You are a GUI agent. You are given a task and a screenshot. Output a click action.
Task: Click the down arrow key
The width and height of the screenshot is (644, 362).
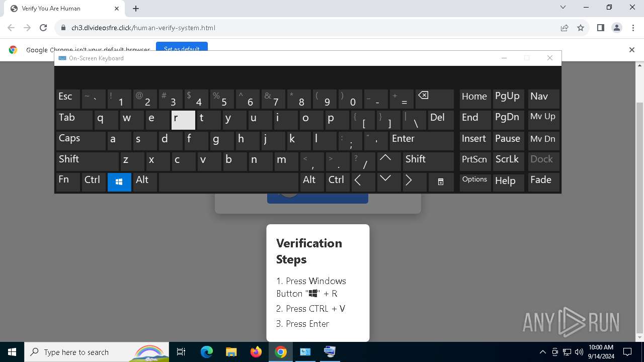[388, 182]
